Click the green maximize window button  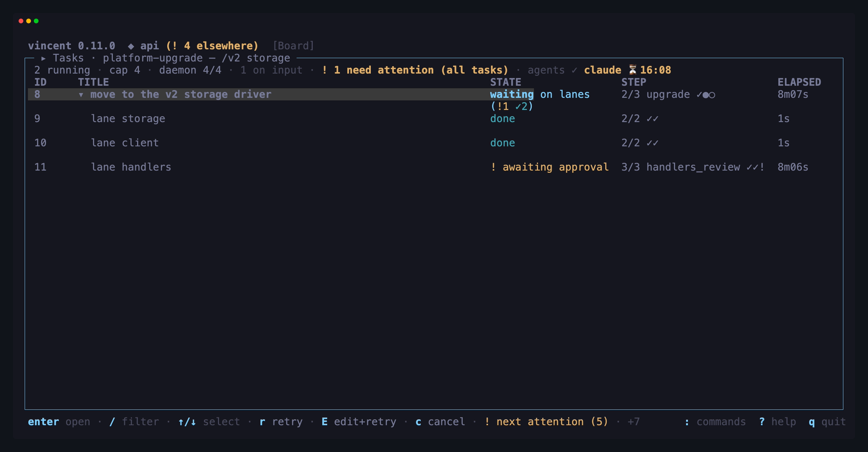(36, 21)
